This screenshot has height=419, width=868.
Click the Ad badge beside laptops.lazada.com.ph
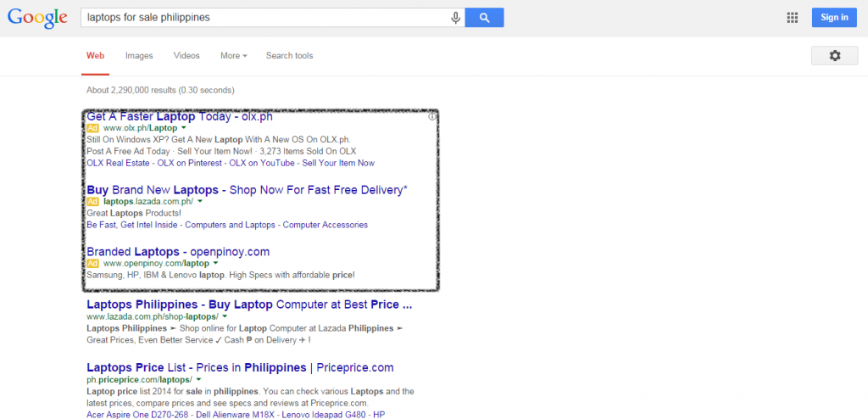point(93,201)
